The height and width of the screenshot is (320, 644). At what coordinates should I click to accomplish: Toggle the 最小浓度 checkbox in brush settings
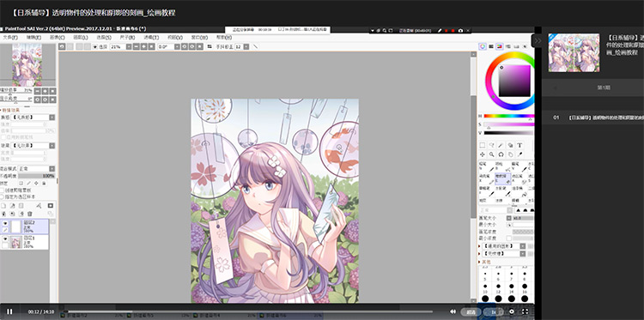tap(509, 238)
